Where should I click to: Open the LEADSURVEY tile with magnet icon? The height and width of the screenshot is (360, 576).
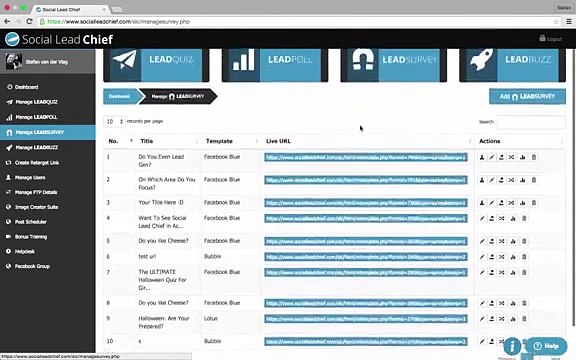pos(393,65)
